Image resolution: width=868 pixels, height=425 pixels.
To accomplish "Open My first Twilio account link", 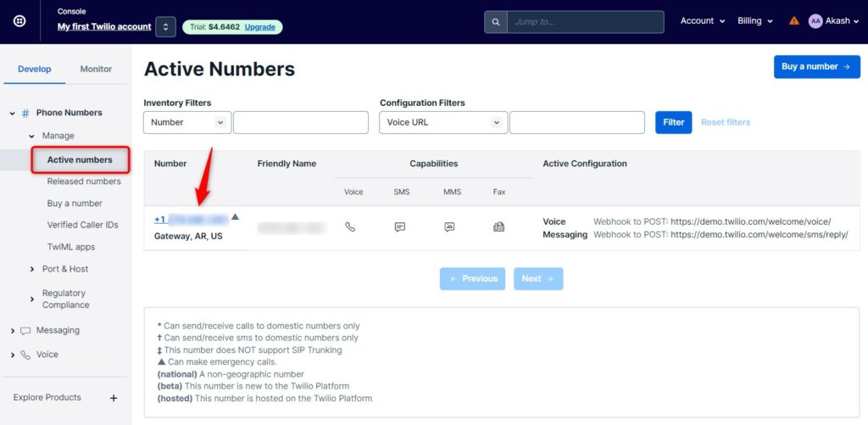I will click(x=104, y=26).
